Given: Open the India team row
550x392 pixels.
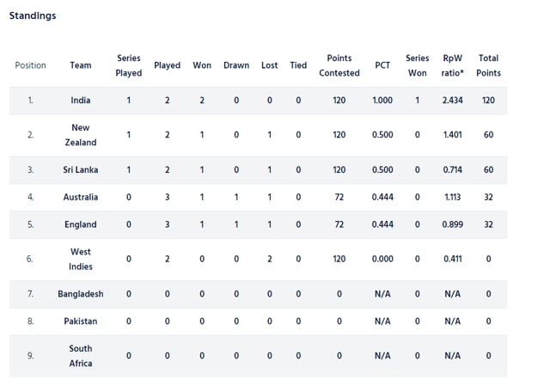Looking at the screenshot, I should click(258, 101).
